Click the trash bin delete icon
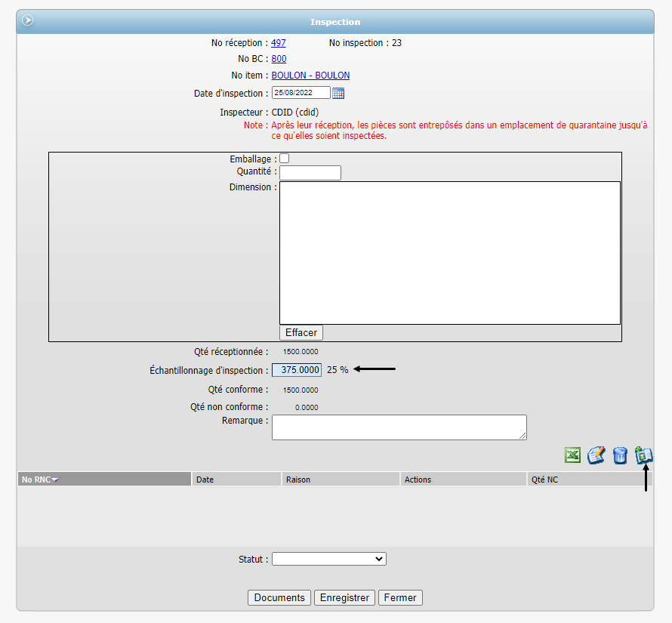Screen dimensions: 672x623 [620, 455]
